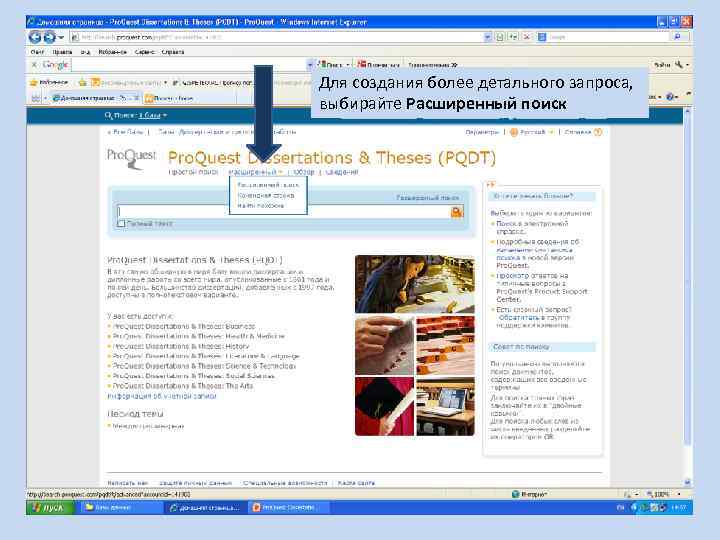Open the Вид menu
The image size is (720, 540).
85,52
